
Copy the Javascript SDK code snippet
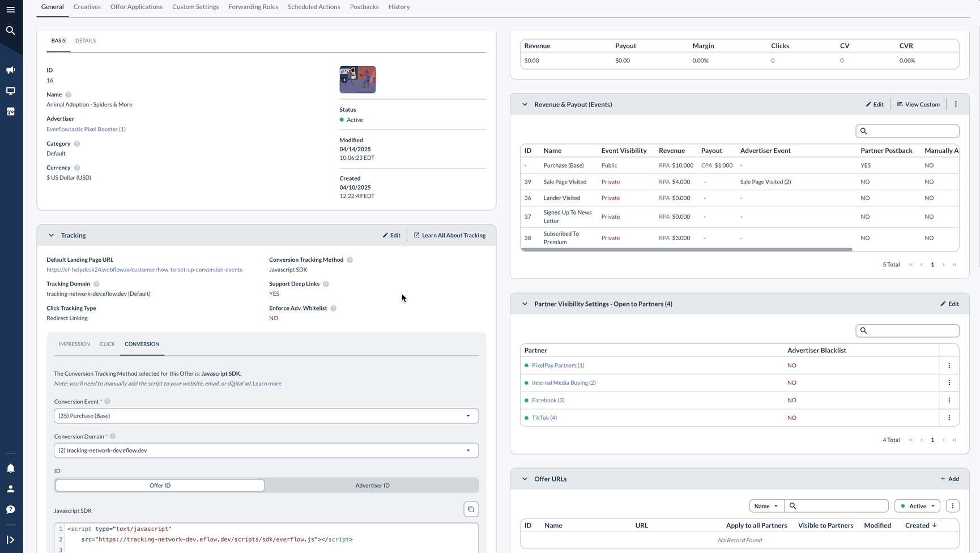click(x=471, y=509)
